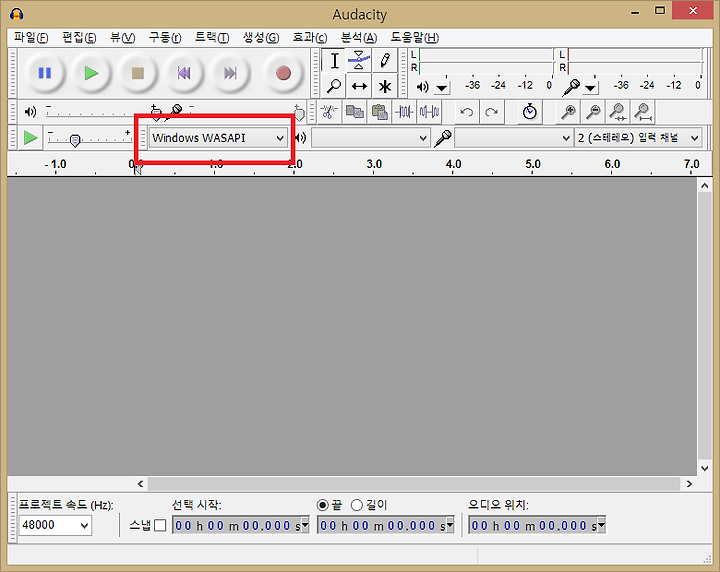The width and height of the screenshot is (720, 572).
Task: Select the 끝 radio button
Action: 323,505
